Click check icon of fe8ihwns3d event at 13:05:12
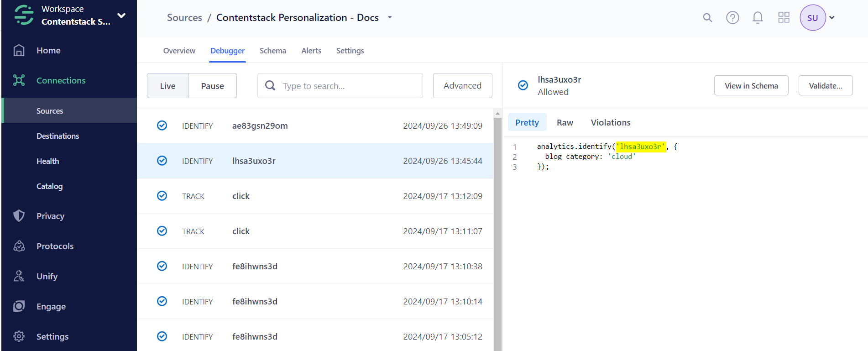The image size is (868, 351). pyautogui.click(x=162, y=336)
